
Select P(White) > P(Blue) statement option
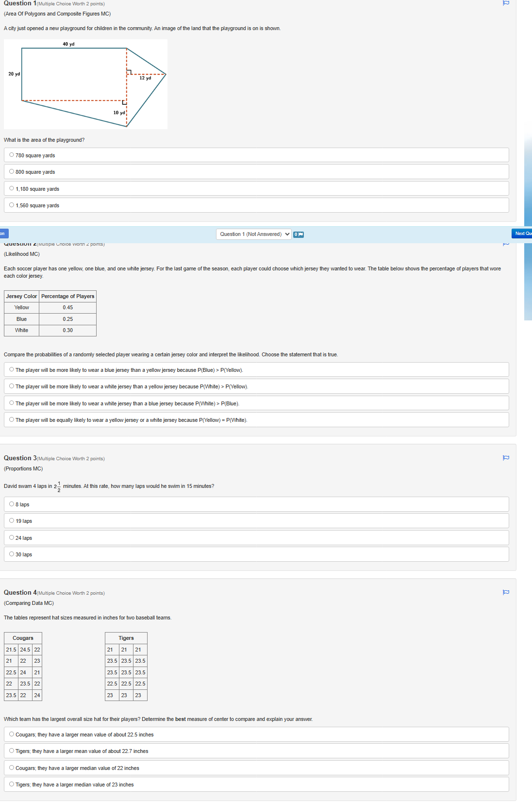pyautogui.click(x=12, y=403)
